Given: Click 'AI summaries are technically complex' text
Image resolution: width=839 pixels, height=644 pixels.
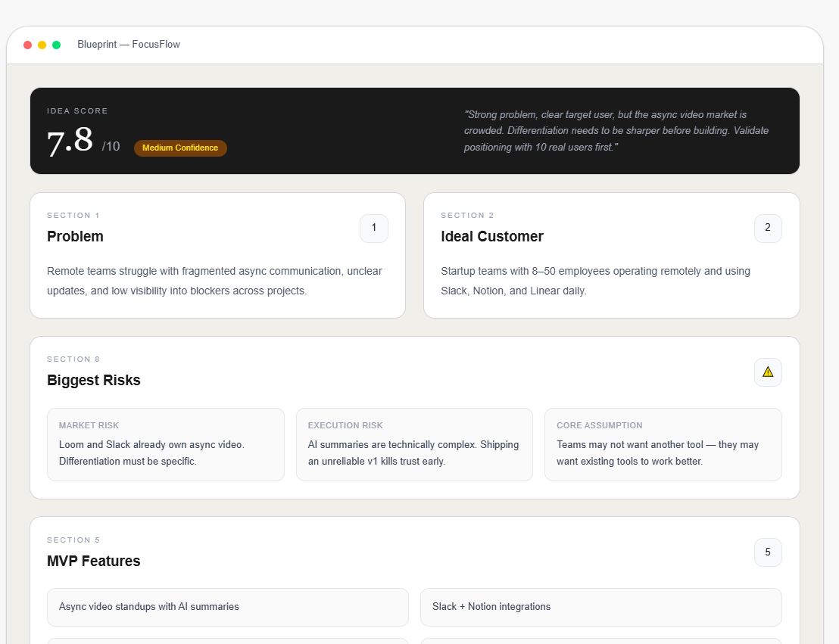Looking at the screenshot, I should [413, 453].
